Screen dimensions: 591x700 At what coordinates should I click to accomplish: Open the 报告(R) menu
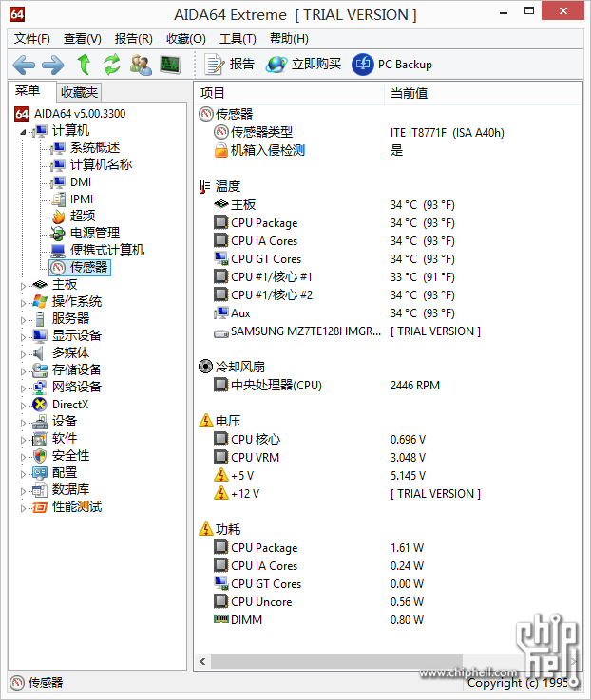pos(134,39)
